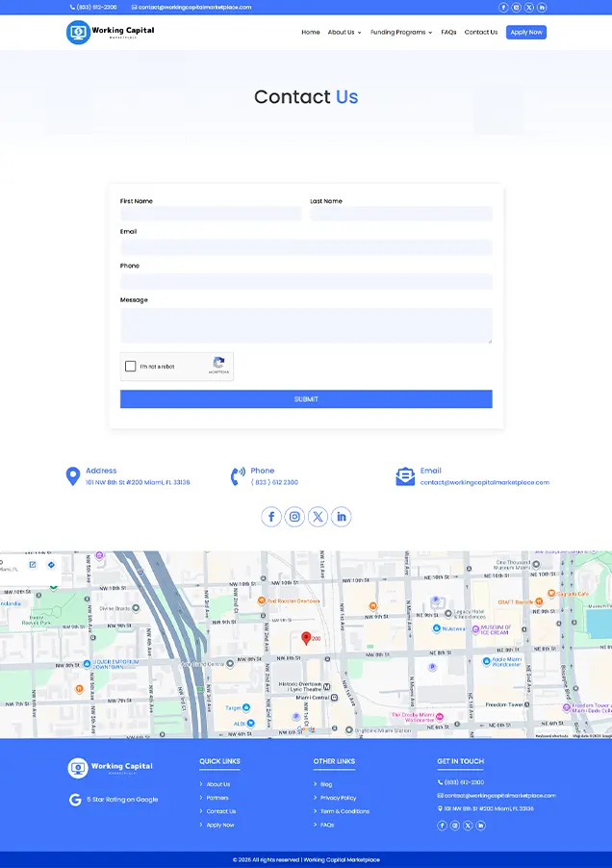Open footer About Us quick link

tap(218, 784)
